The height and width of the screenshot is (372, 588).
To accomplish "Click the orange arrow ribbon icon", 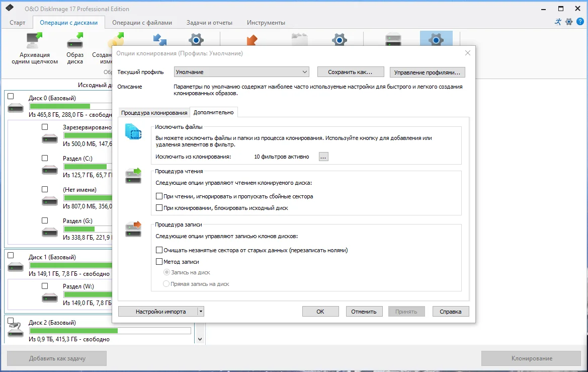I will (x=252, y=39).
